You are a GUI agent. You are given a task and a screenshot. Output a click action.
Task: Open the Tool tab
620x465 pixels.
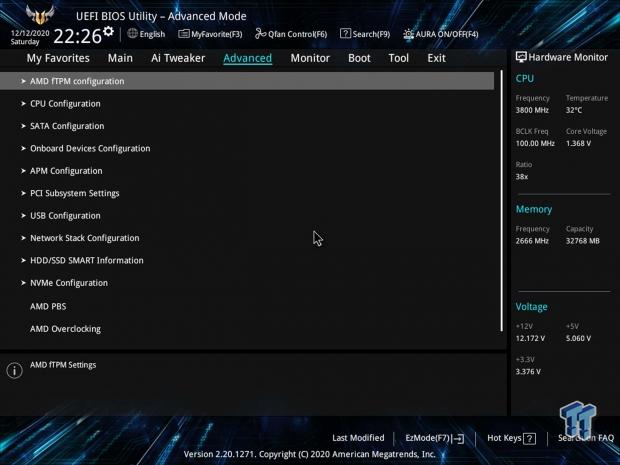399,58
